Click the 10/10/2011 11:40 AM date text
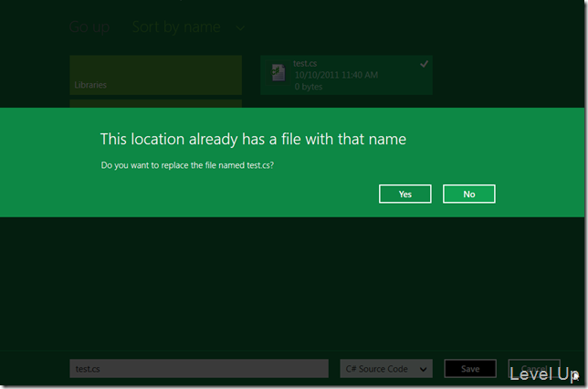 (x=336, y=75)
